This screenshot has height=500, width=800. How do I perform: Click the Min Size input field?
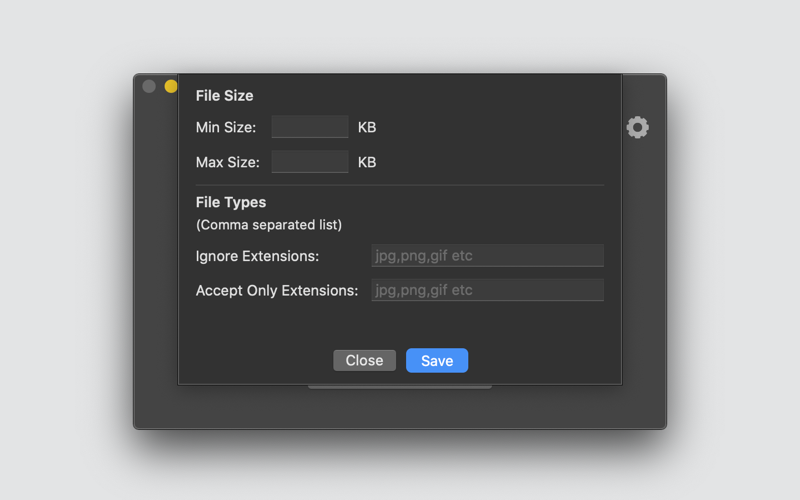point(310,127)
